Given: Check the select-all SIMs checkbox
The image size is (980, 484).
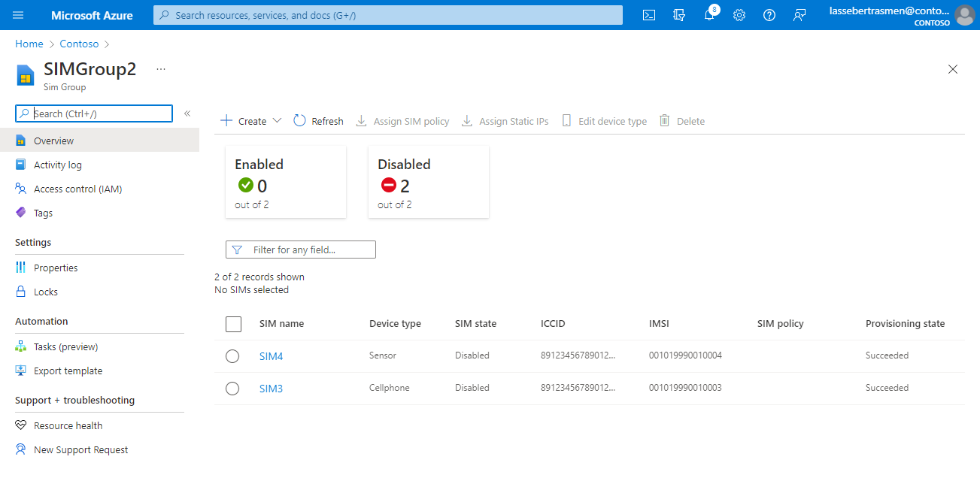Looking at the screenshot, I should pos(233,324).
